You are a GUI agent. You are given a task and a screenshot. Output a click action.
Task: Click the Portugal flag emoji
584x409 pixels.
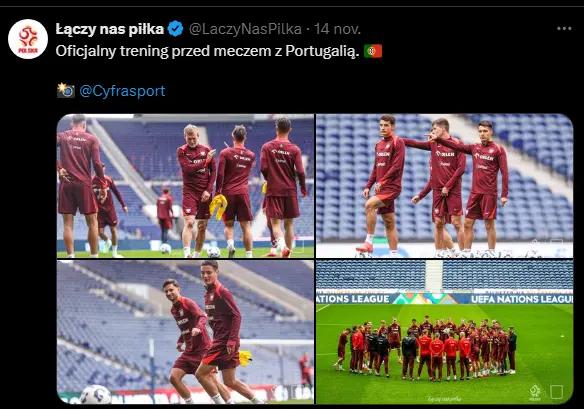click(x=373, y=51)
